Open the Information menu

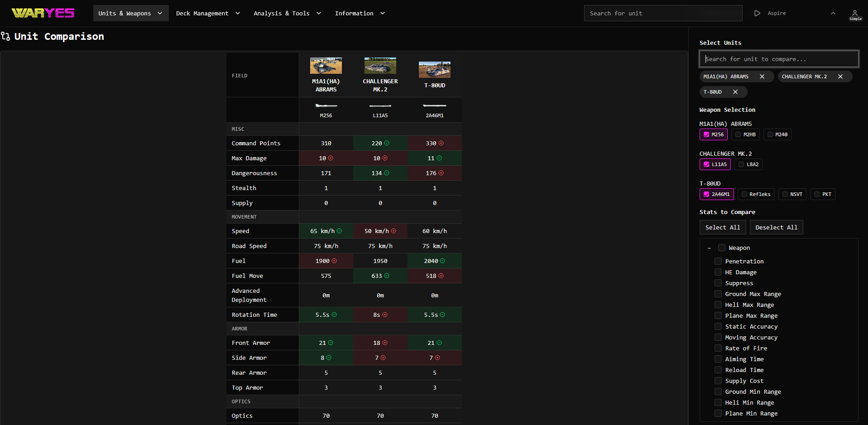click(x=360, y=13)
